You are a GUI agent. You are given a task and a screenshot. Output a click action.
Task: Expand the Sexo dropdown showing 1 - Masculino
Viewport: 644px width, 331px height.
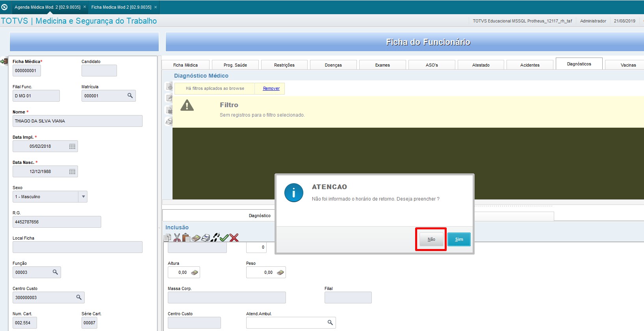coord(83,197)
